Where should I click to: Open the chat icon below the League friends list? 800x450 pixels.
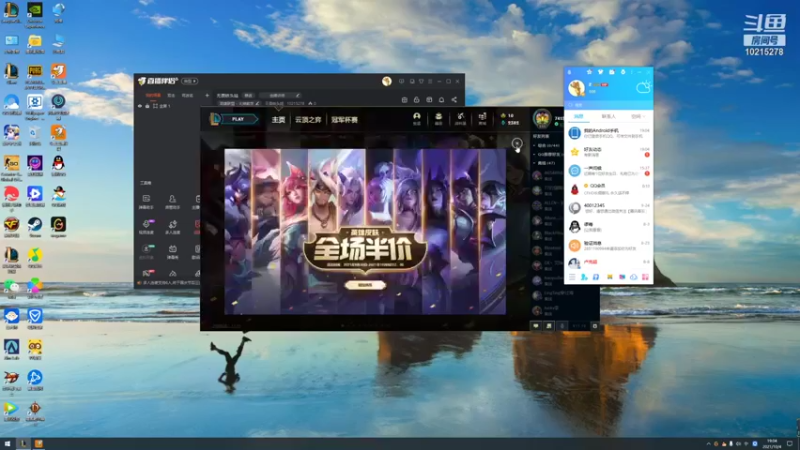pyautogui.click(x=536, y=326)
